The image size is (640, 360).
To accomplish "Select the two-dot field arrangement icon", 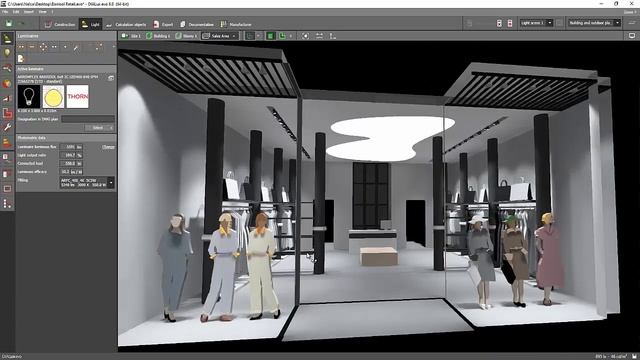I will click(54, 47).
